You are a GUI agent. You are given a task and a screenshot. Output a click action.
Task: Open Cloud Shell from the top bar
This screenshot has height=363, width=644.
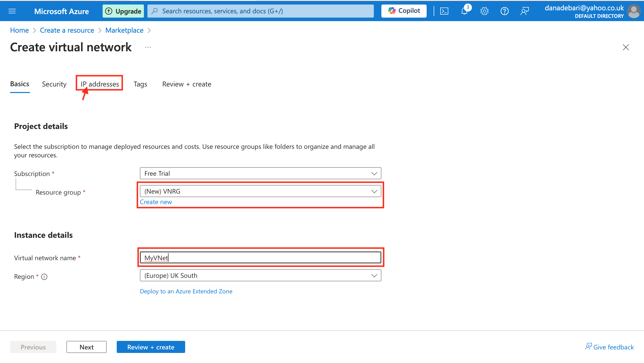(444, 11)
